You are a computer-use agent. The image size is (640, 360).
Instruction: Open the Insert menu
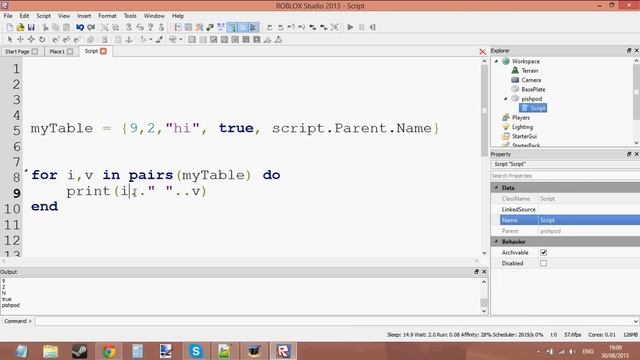click(x=84, y=16)
